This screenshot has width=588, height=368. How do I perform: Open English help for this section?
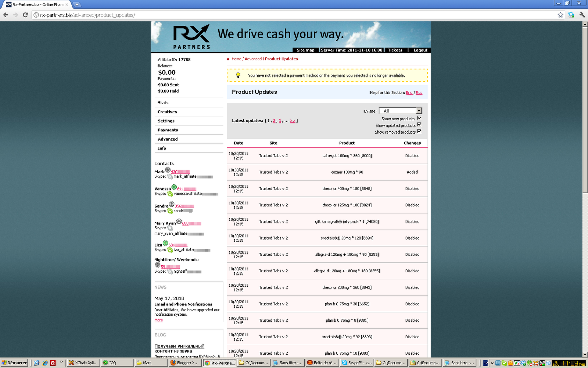[x=409, y=93]
